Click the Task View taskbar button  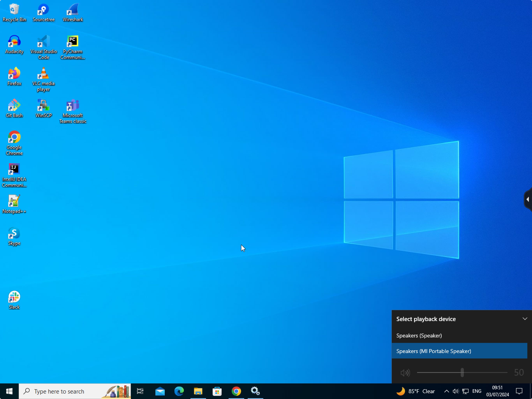140,391
